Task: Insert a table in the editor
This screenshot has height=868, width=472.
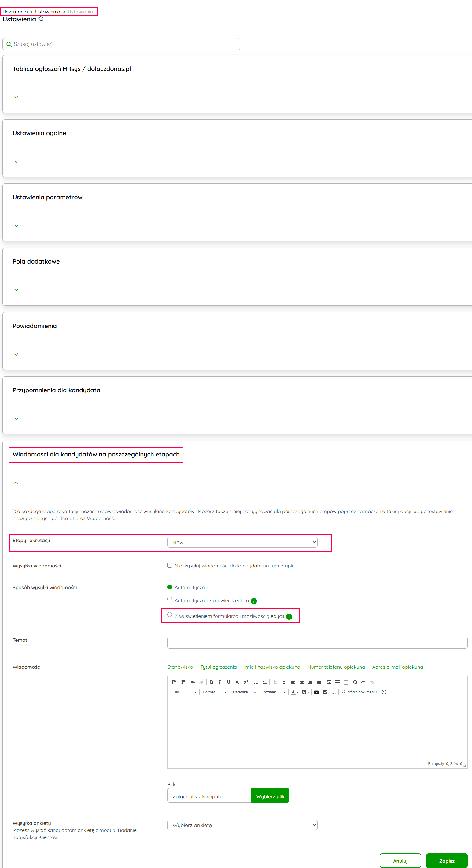Action: tap(337, 682)
